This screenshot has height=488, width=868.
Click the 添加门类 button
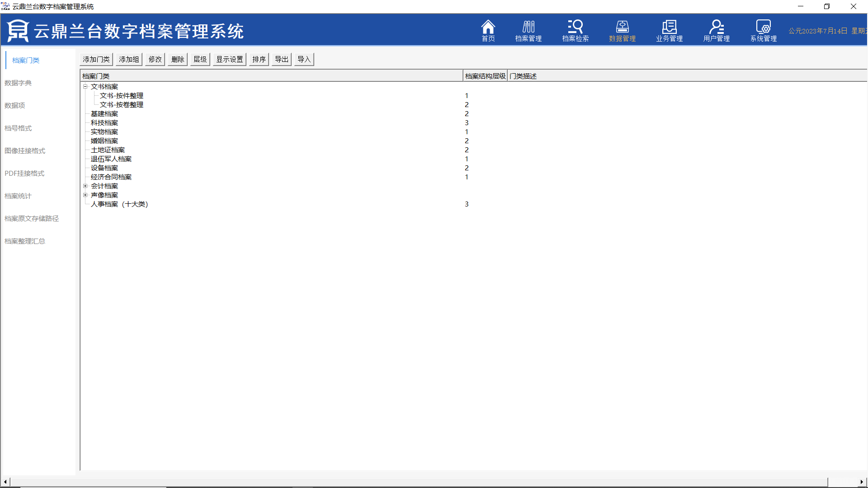pos(96,59)
